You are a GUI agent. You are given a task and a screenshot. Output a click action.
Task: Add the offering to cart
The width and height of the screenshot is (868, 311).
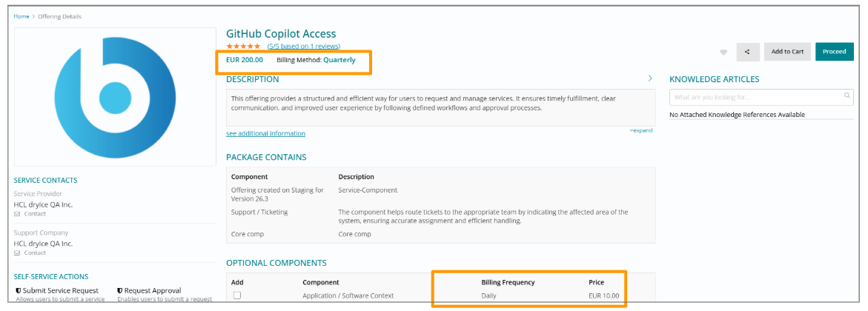click(x=787, y=52)
